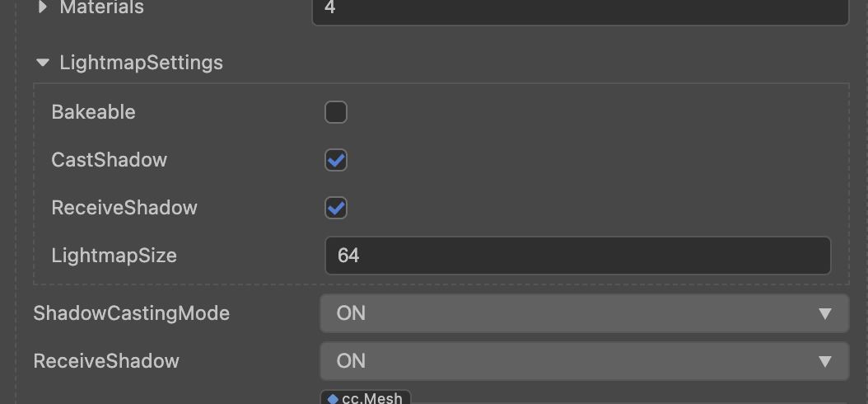
Task: Click the ReceiveShadow label beside the checkbox
Action: 124,208
